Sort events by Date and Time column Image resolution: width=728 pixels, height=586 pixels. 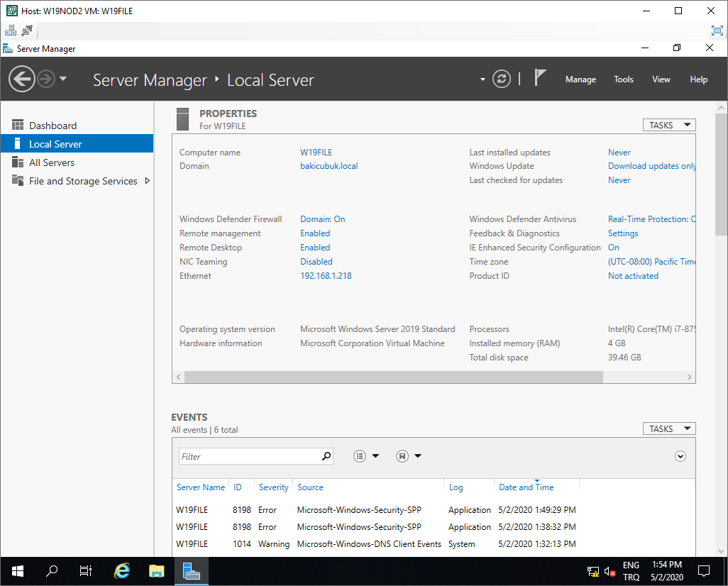click(526, 487)
